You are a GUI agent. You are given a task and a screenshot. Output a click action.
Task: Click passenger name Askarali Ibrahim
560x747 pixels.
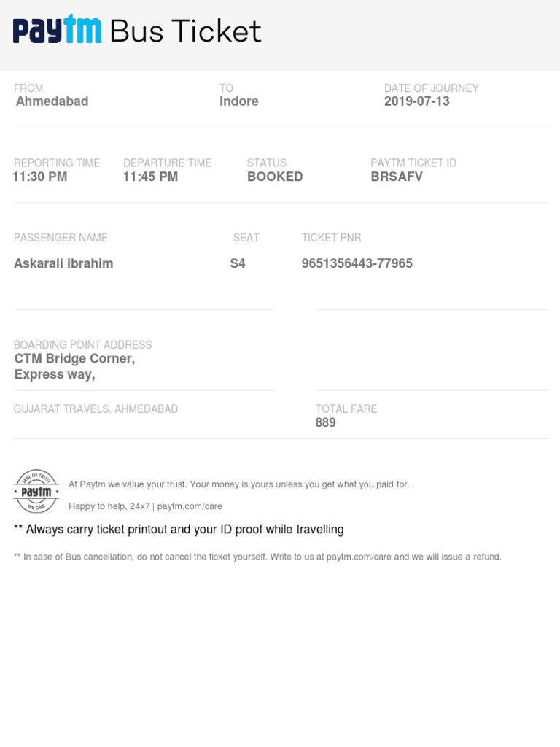(x=63, y=263)
